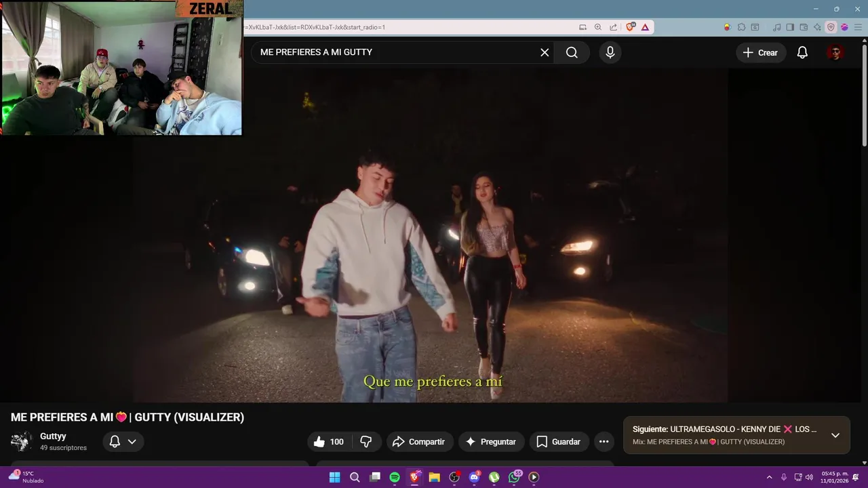Viewport: 868px width, 488px height.
Task: Click the YouTube search magnifier button
Action: pyautogui.click(x=572, y=52)
